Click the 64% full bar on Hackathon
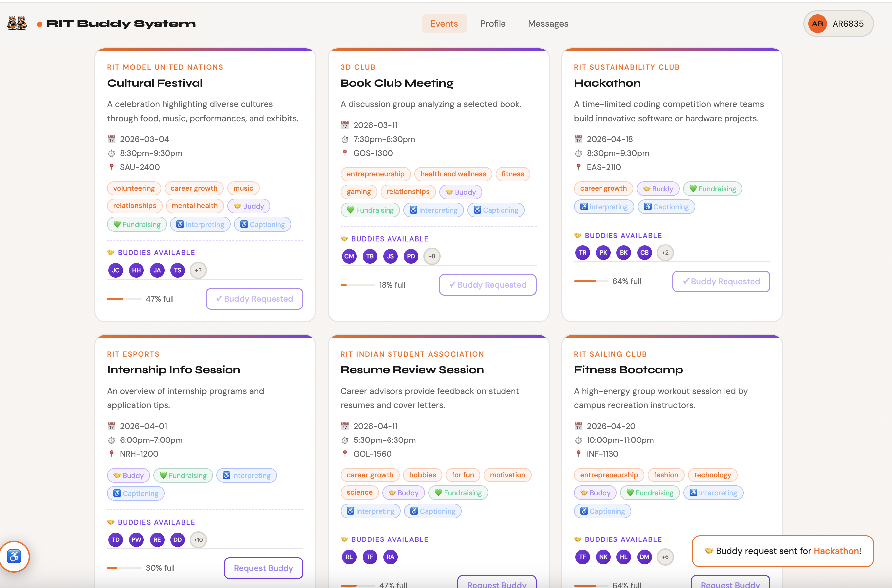Viewport: 892px width, 588px height. click(x=591, y=282)
